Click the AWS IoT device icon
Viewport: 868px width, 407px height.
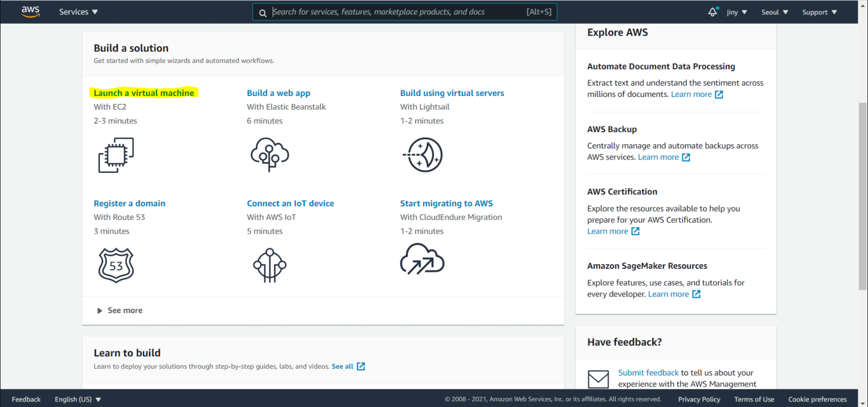point(270,265)
